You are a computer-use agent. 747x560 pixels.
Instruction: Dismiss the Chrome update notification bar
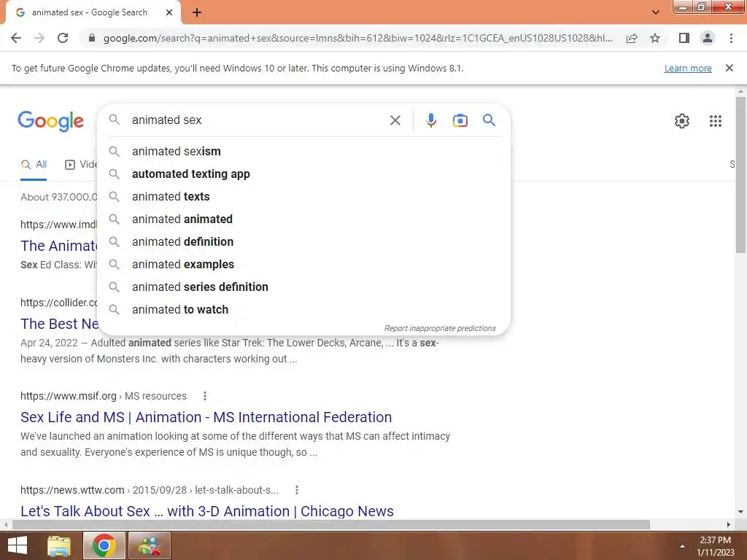(729, 68)
